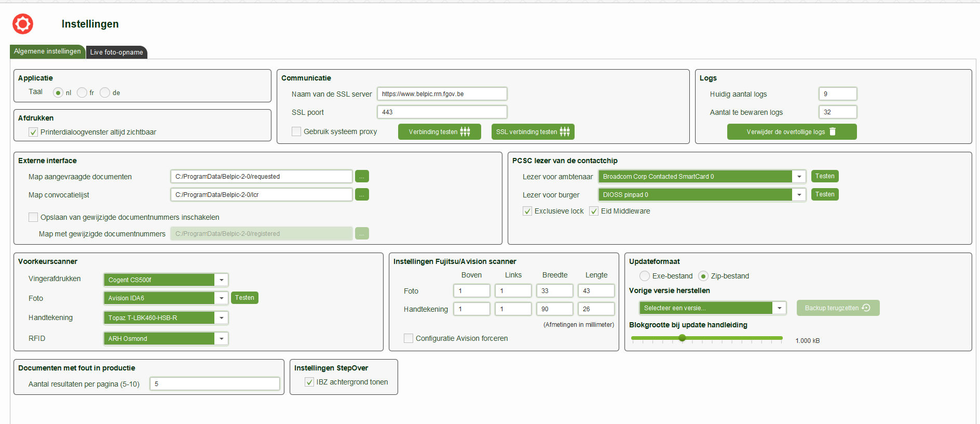Enable Gebruik systeem proxy checkbox

296,132
